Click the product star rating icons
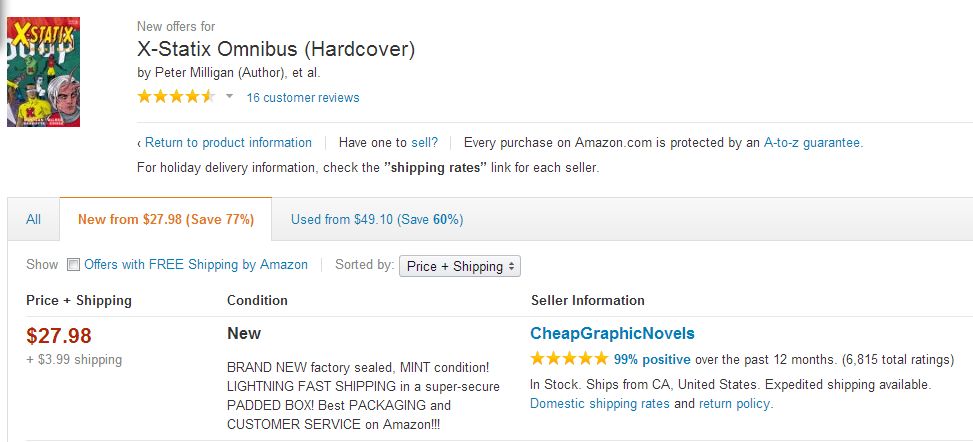 pyautogui.click(x=175, y=97)
